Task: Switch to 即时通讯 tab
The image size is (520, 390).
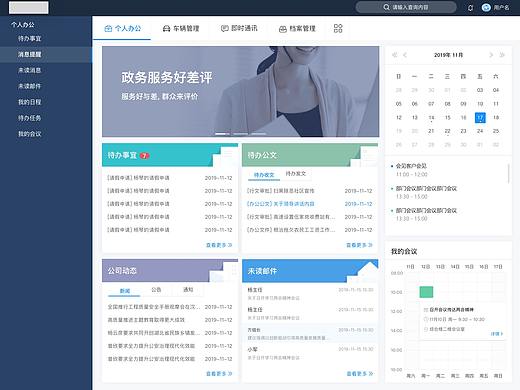Action: [x=239, y=28]
